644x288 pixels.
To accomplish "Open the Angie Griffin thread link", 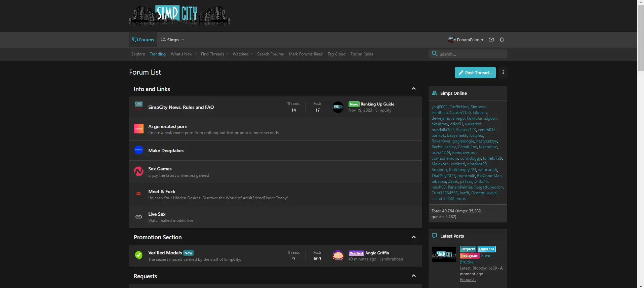I will 377,253.
